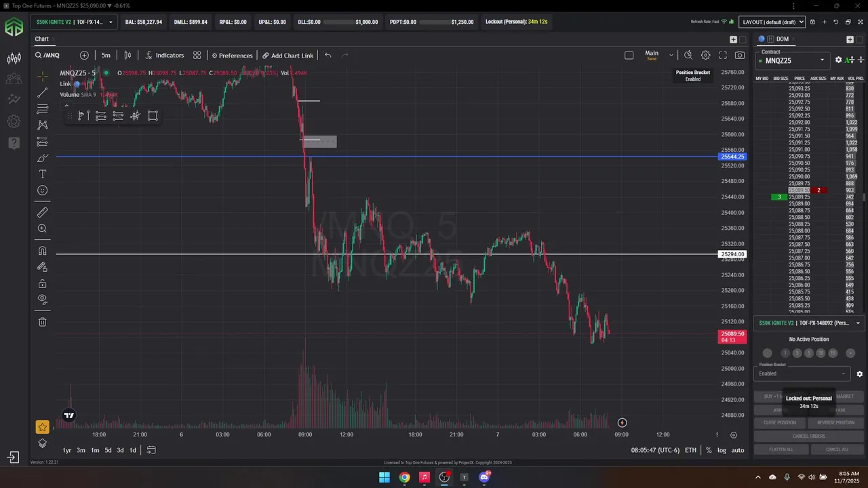The height and width of the screenshot is (488, 868).
Task: Select the crosshair cursor drawing tool
Action: point(42,76)
